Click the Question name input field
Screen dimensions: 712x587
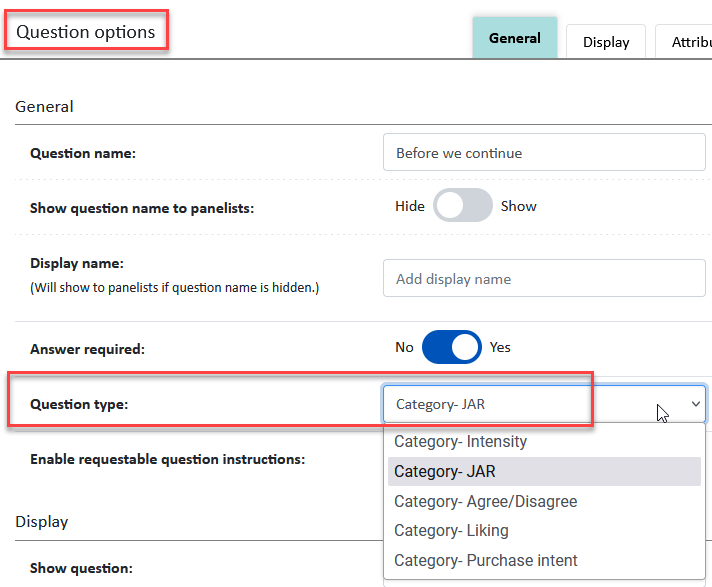(544, 153)
